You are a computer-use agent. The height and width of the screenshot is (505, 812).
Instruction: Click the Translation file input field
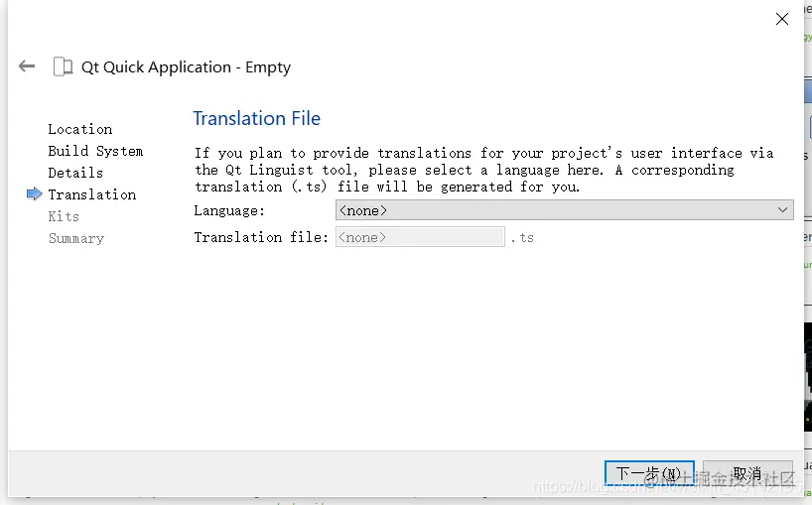click(420, 237)
